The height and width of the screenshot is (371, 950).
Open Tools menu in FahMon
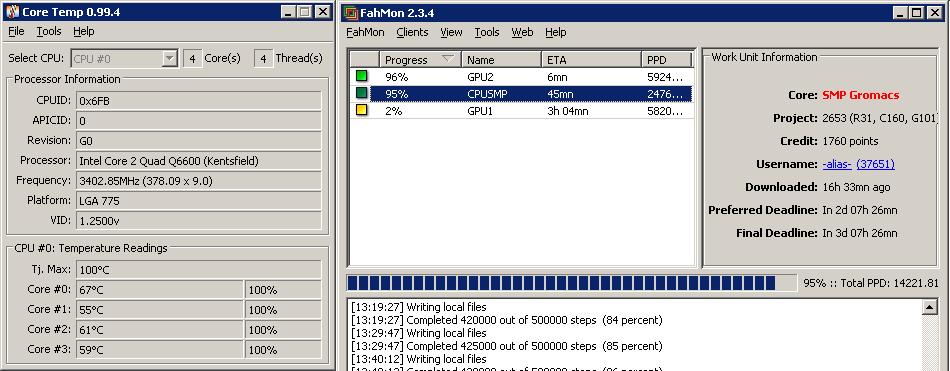tap(487, 32)
